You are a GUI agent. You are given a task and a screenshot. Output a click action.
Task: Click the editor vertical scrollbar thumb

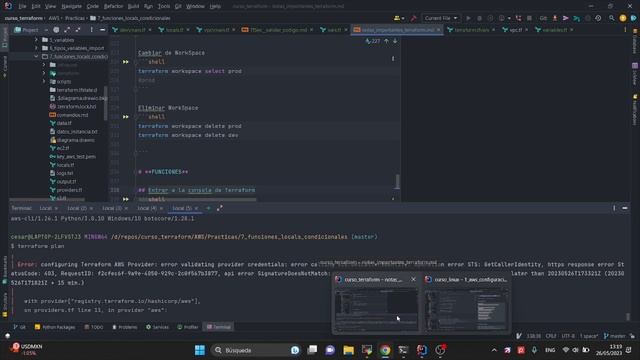tap(397, 182)
